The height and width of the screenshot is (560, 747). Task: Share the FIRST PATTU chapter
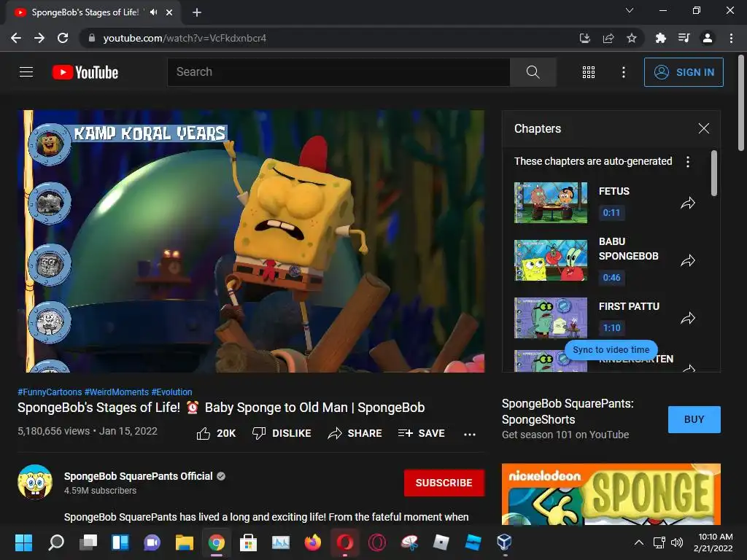coord(687,318)
